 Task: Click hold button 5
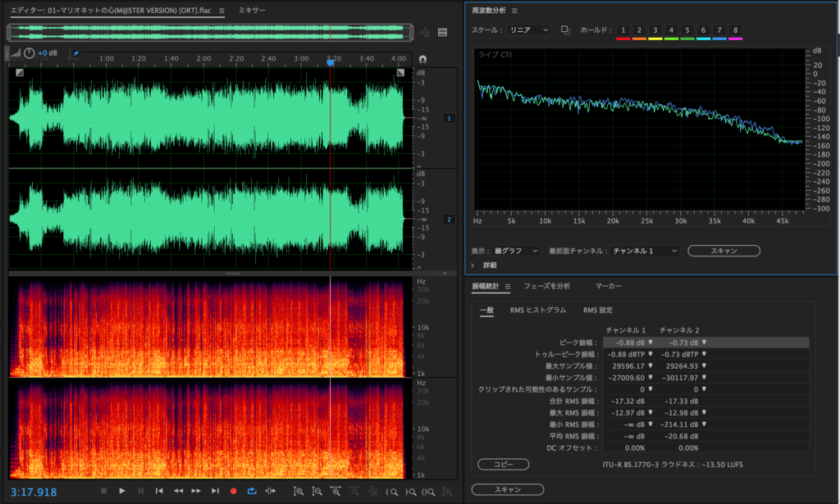[x=687, y=30]
